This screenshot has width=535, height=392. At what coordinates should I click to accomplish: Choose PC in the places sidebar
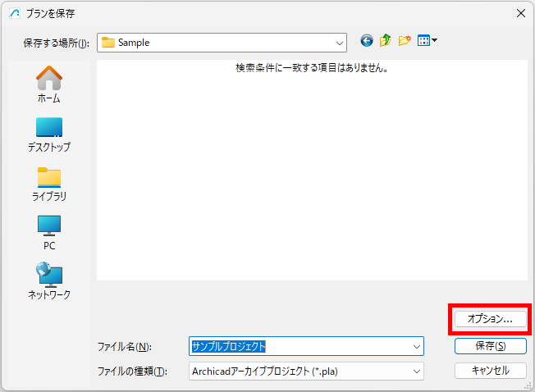coord(49,233)
